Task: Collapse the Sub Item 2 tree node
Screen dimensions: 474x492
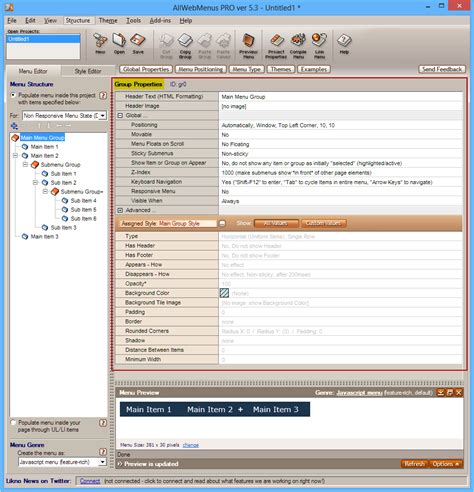Action: [x=35, y=183]
